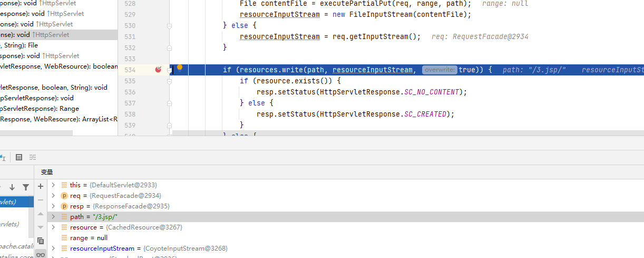The height and width of the screenshot is (258, 644).
Task: Click the field icon beside 'range' variable
Action: tap(64, 238)
